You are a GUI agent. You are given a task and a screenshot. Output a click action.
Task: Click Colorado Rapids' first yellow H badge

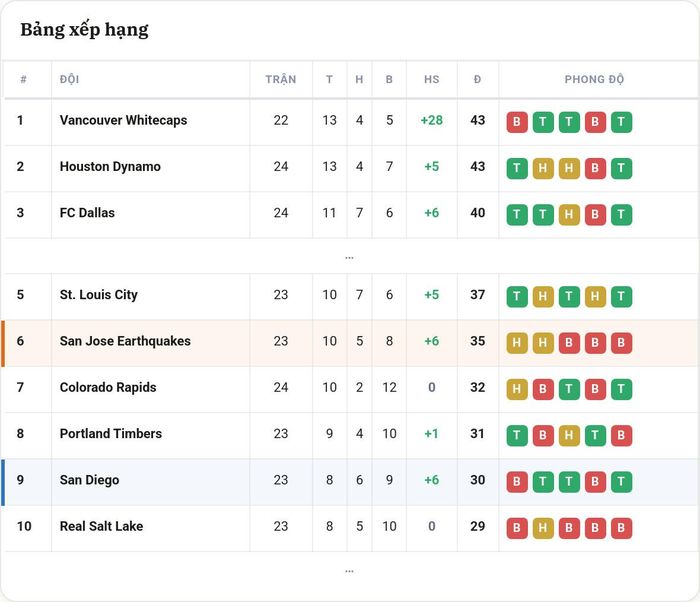tap(517, 389)
